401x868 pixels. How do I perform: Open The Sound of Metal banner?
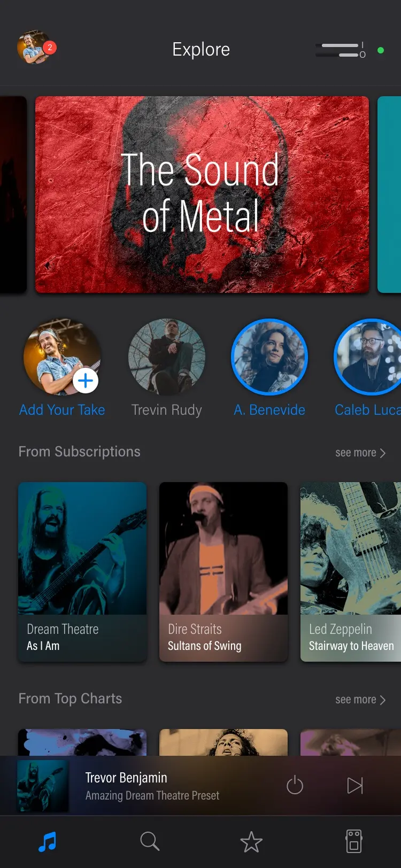[202, 195]
